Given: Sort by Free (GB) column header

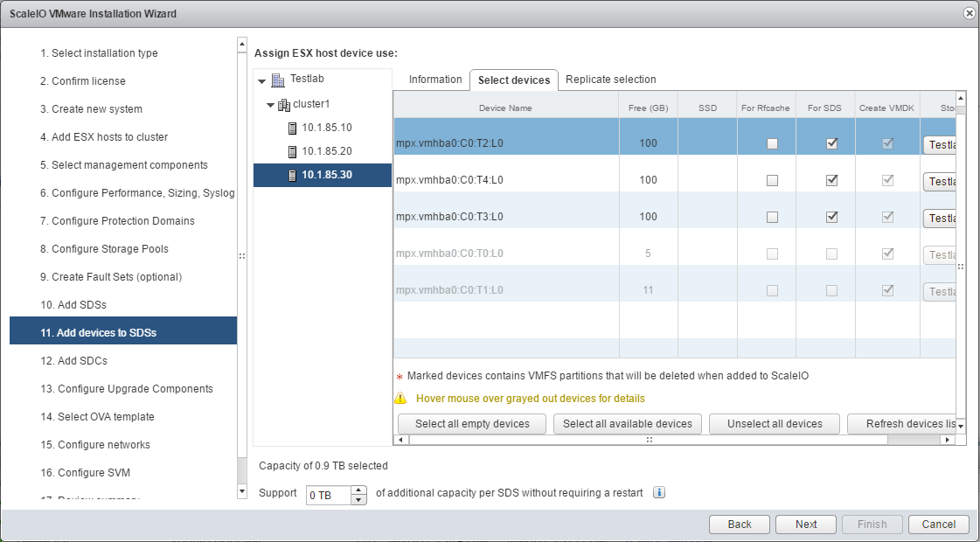Looking at the screenshot, I should (x=648, y=108).
